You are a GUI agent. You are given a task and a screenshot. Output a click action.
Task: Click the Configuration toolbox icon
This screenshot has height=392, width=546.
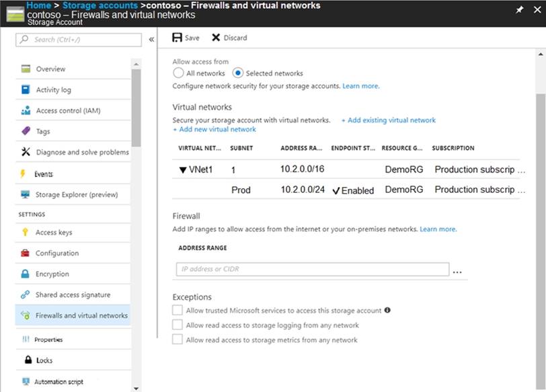click(x=25, y=253)
